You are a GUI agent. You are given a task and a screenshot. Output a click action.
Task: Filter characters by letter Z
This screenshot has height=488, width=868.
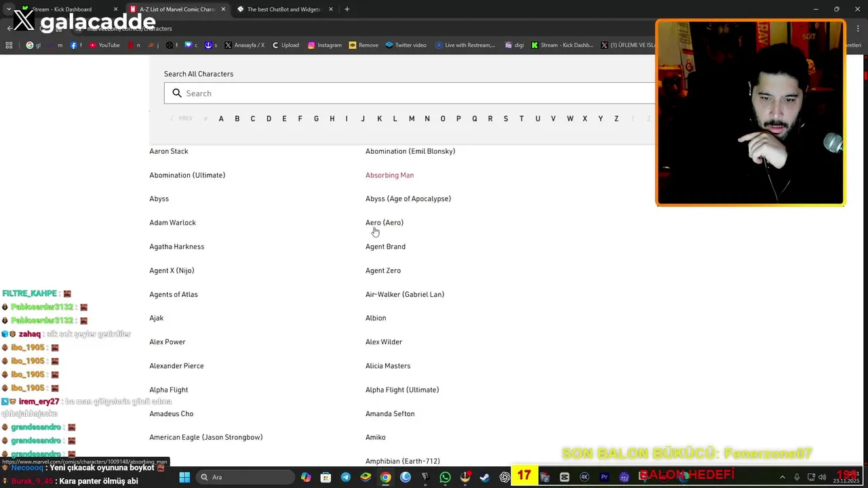[x=616, y=119]
